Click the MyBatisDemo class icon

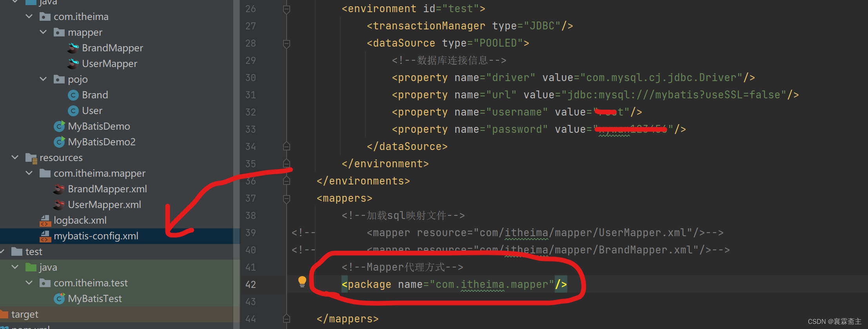[x=59, y=127]
